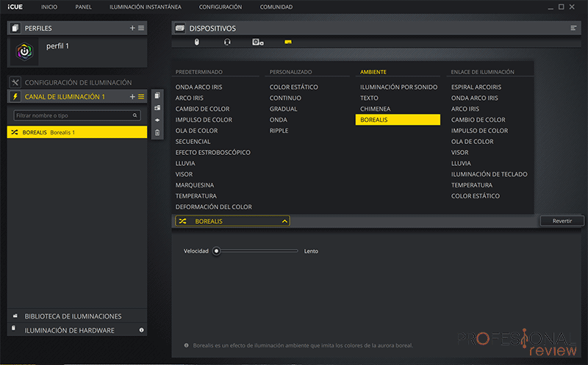Set the Velocidad slider handle
The height and width of the screenshot is (365, 588).
(216, 251)
